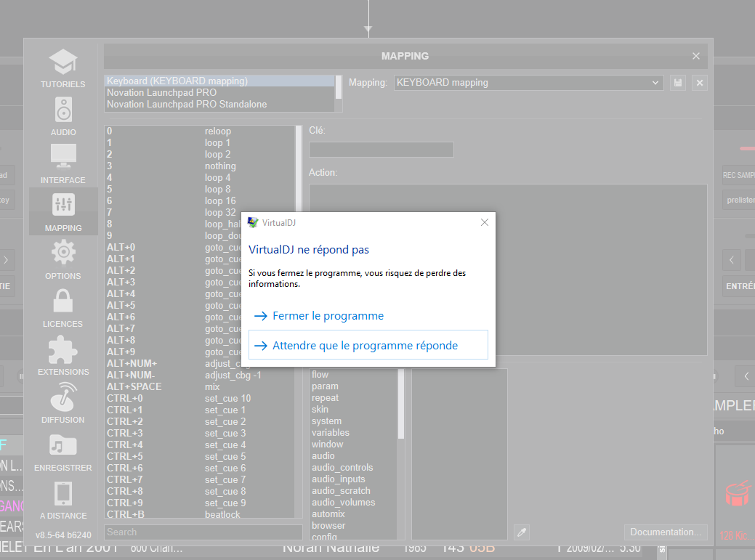The height and width of the screenshot is (560, 755).
Task: Select Novation Launchpad PRO device
Action: pos(219,92)
